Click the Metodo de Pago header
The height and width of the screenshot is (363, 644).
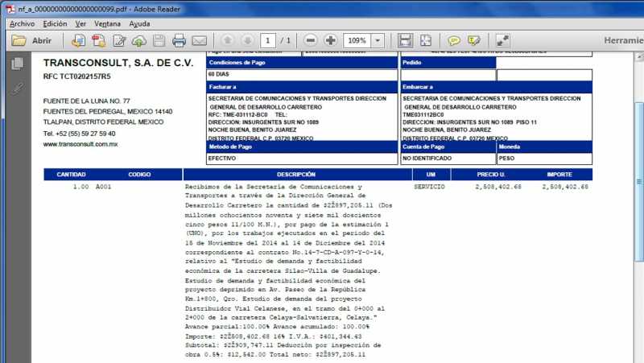[x=302, y=147]
